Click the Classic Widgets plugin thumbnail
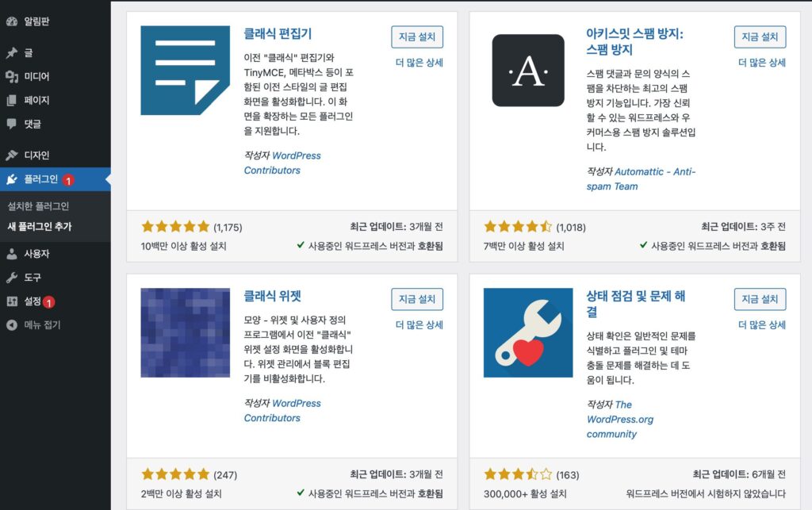 tap(186, 332)
